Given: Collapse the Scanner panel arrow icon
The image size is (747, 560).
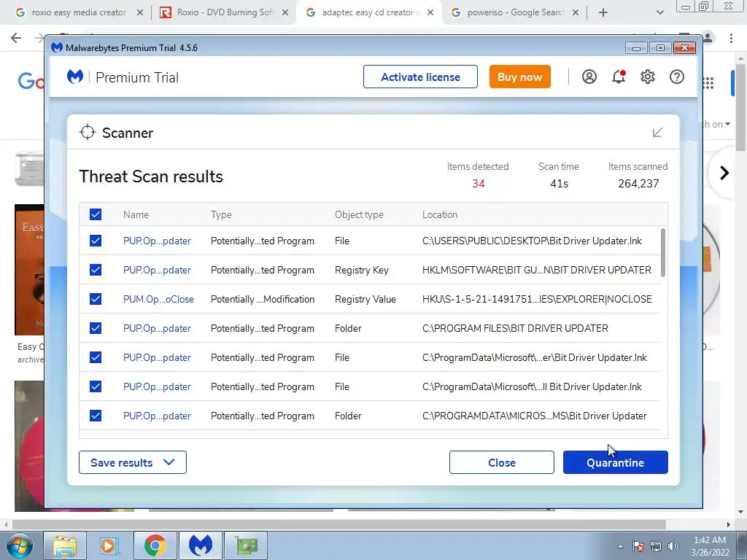Looking at the screenshot, I should (x=657, y=133).
